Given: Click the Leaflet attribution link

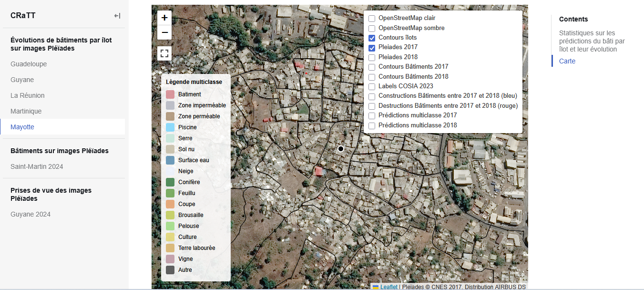Looking at the screenshot, I should pos(388,287).
